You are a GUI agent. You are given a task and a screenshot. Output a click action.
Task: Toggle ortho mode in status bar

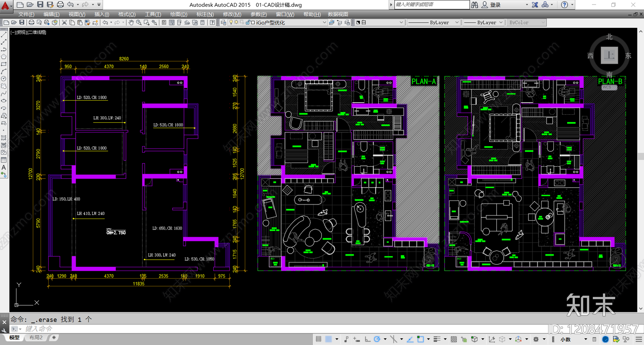367,339
